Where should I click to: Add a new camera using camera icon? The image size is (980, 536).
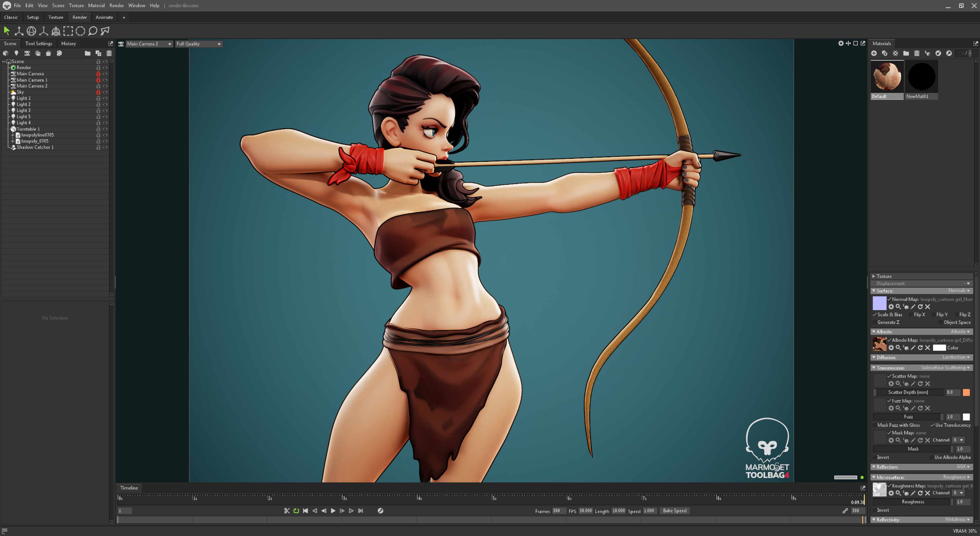[27, 53]
